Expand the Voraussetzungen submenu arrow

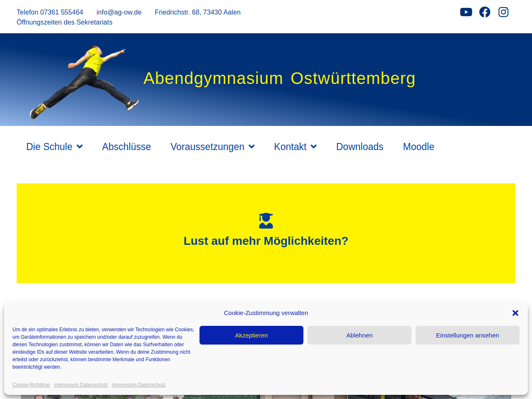point(251,147)
